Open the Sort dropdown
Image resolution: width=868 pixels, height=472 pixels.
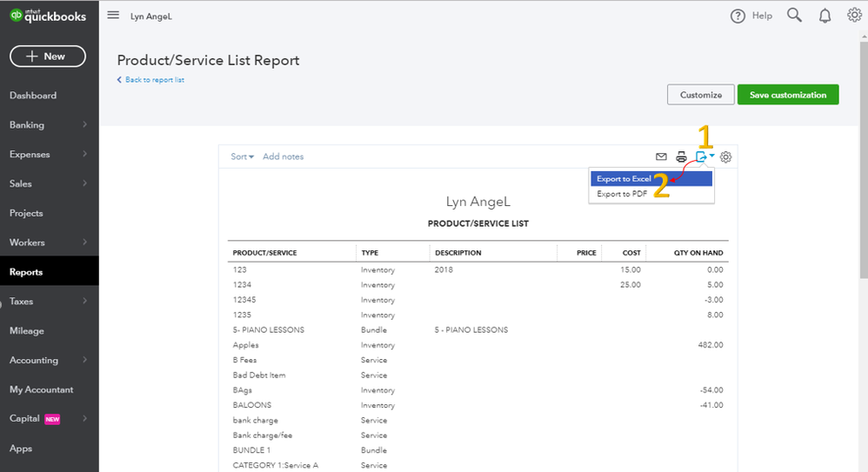[x=242, y=156]
